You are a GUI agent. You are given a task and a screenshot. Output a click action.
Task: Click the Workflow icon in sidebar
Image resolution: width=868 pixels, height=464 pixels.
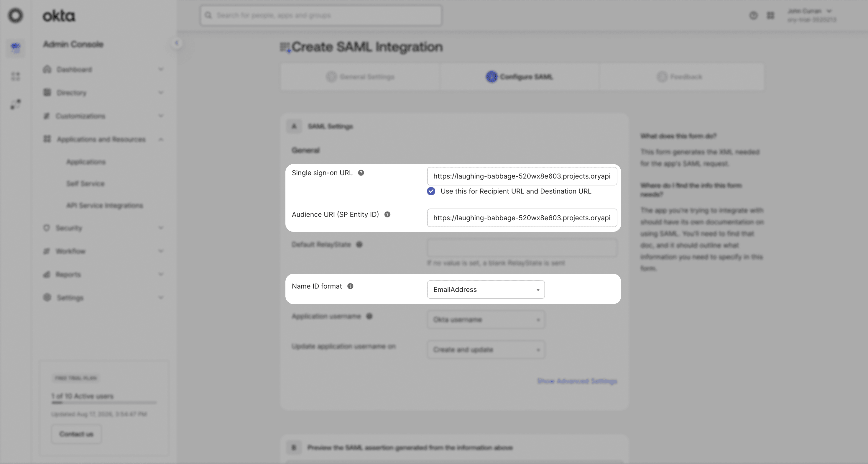[47, 251]
